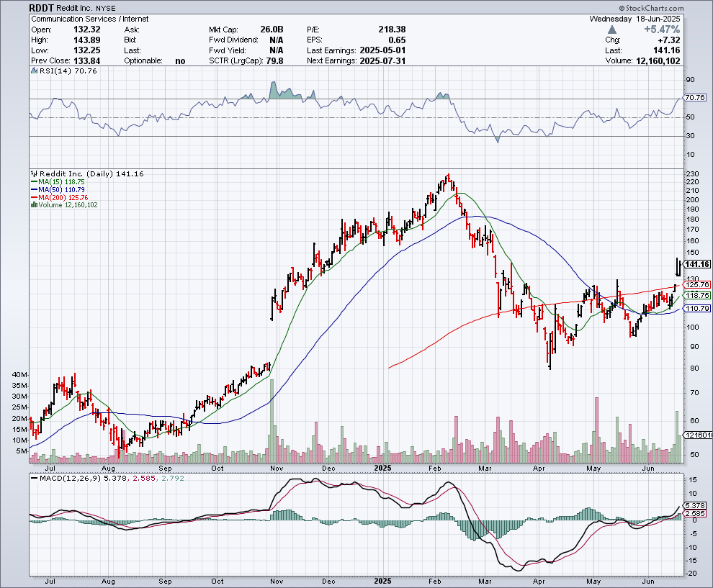The width and height of the screenshot is (713, 588).
Task: Click the Prev Close value 133.84
Action: [87, 61]
